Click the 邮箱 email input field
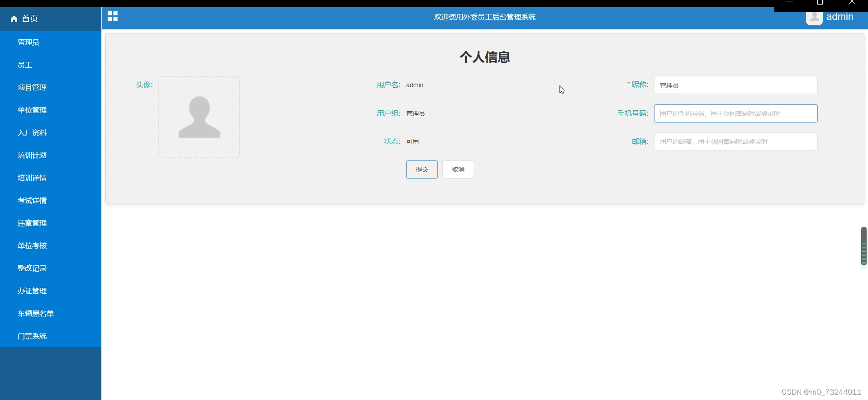The image size is (868, 400). click(735, 141)
